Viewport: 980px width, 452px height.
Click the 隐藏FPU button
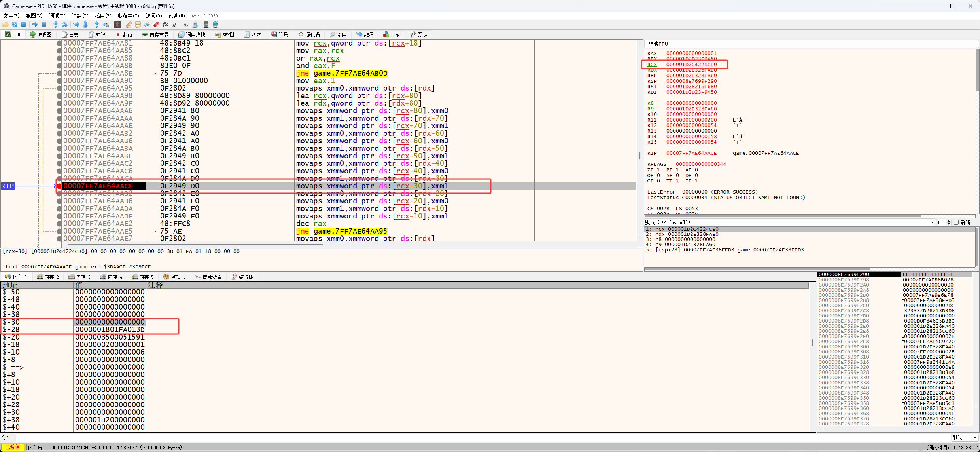click(658, 44)
